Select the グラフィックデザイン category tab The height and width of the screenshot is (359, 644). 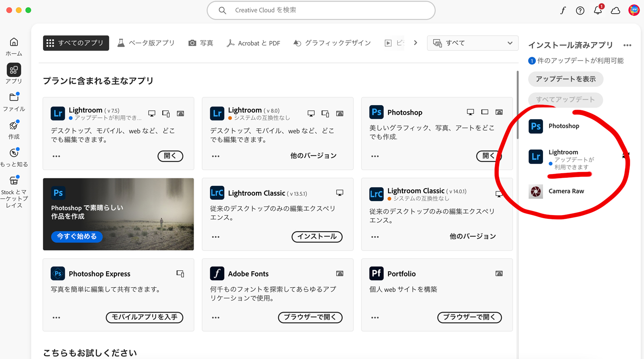click(332, 43)
